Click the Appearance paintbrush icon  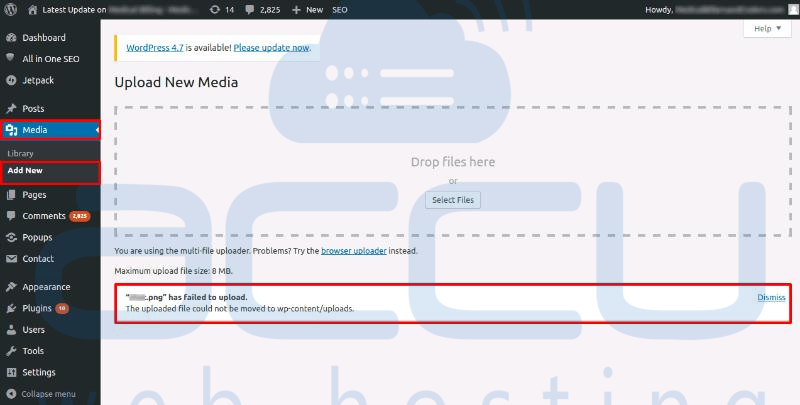pyautogui.click(x=11, y=287)
